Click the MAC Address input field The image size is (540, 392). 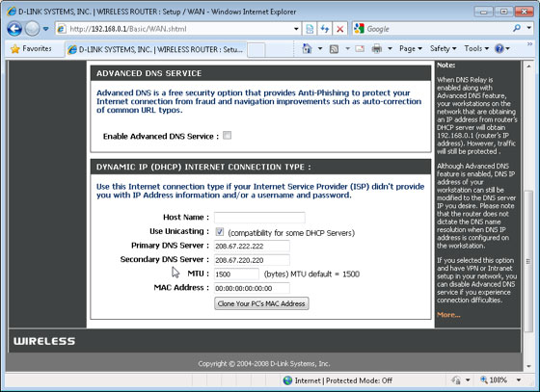click(252, 288)
